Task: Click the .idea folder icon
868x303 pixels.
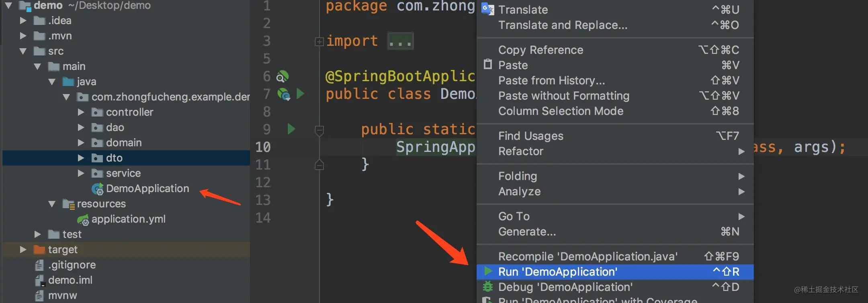Action: pos(39,20)
